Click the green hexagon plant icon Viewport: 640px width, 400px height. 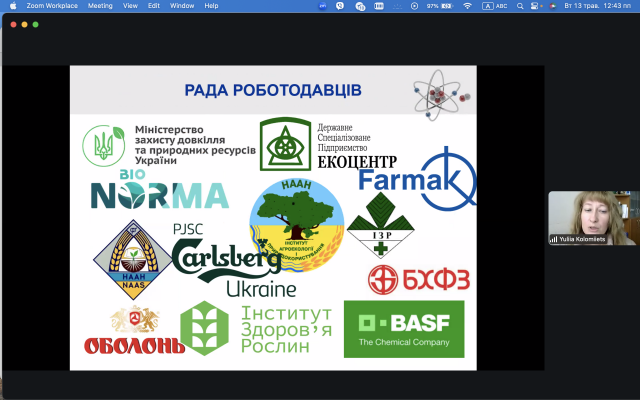click(x=204, y=328)
